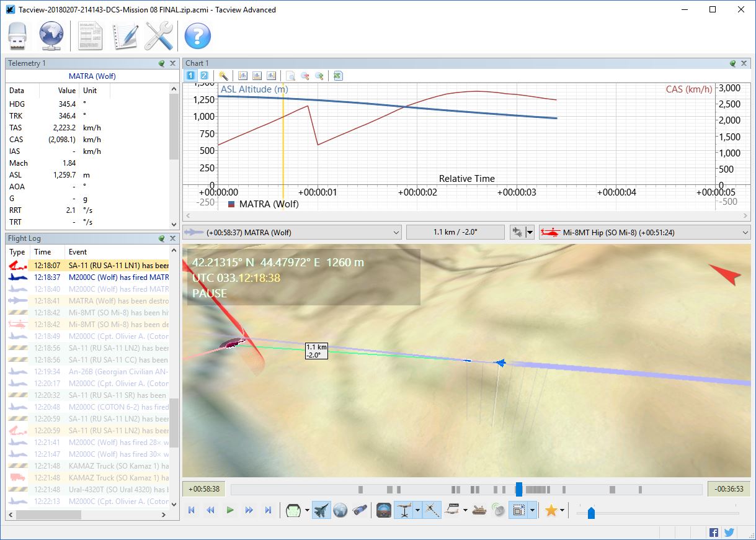Open the altitude pole options dropdown arrow
This screenshot has height=540, width=756.
point(417,510)
